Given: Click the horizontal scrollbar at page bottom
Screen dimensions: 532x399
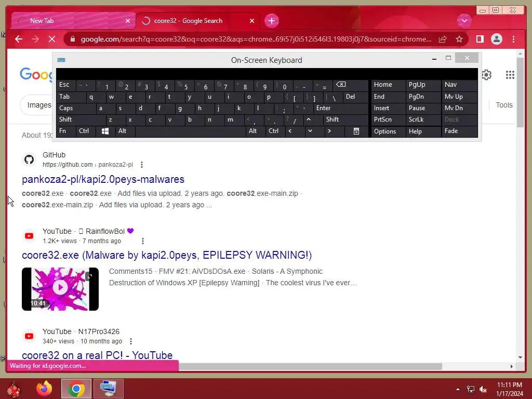Looking at the screenshot, I should tap(311, 366).
